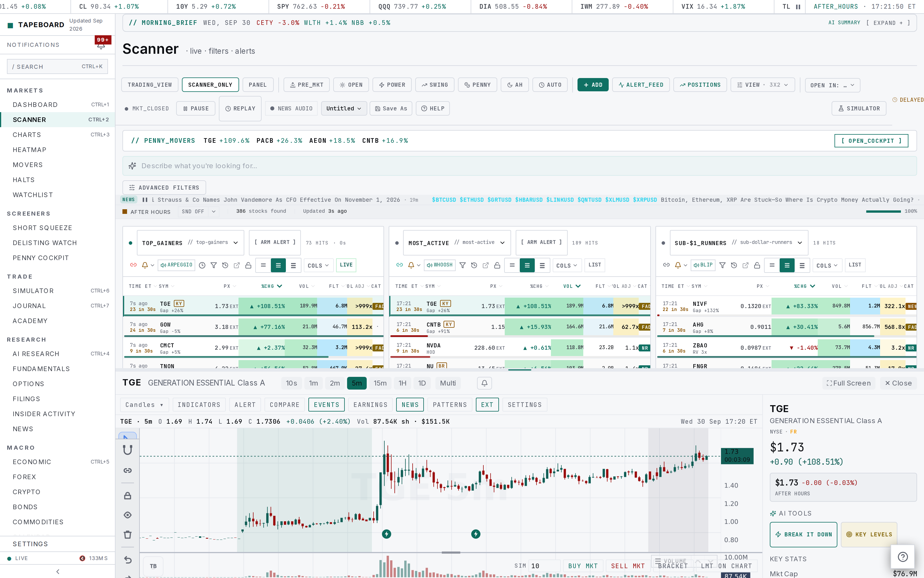Click the lock icon in SUB-$1_RUNNERS toolbar
Viewport: 924px width, 578px height.
click(x=757, y=265)
